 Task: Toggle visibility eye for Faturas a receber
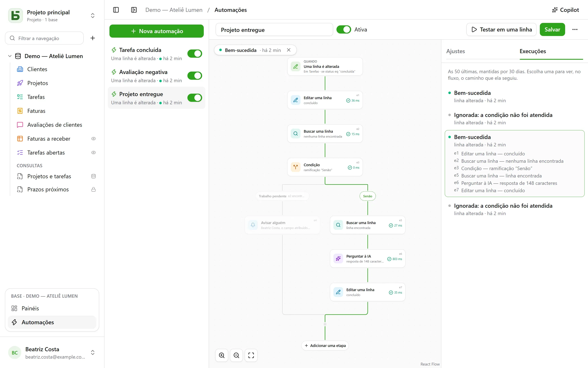[93, 139]
